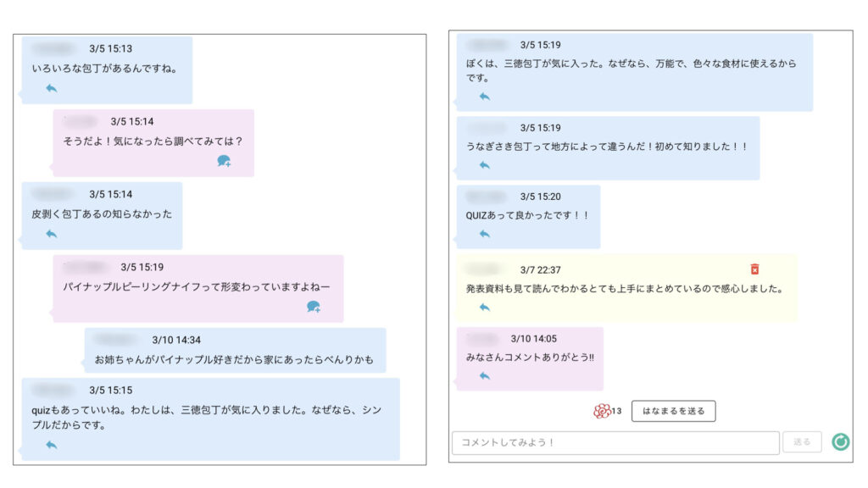This screenshot has width=868, height=488.
Task: Focus the コメントしてみよう！ input field
Action: tap(615, 442)
